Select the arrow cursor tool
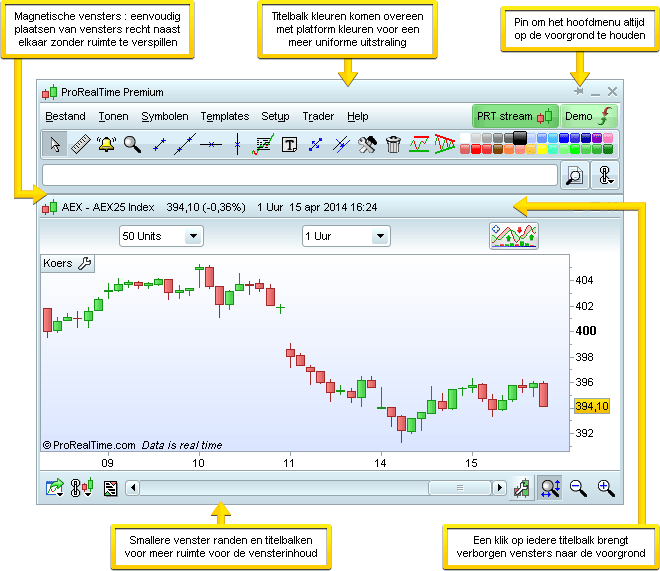Viewport: 660px width, 571px height. click(55, 145)
